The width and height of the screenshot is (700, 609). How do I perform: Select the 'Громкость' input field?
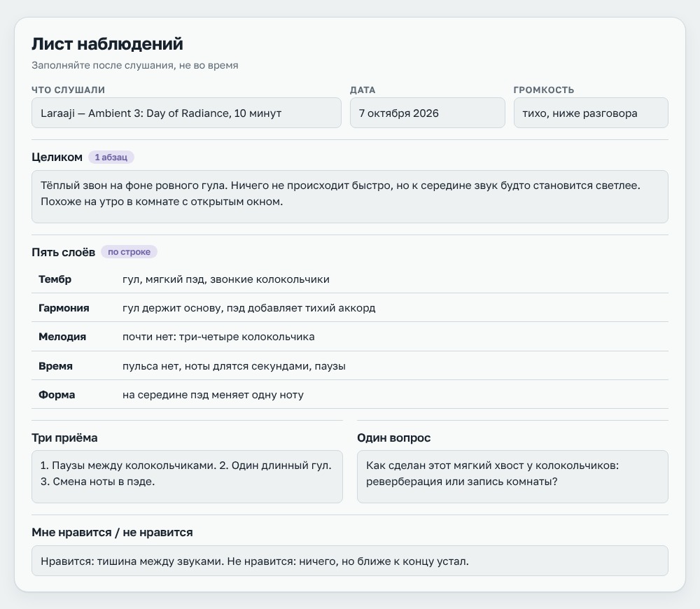point(591,113)
